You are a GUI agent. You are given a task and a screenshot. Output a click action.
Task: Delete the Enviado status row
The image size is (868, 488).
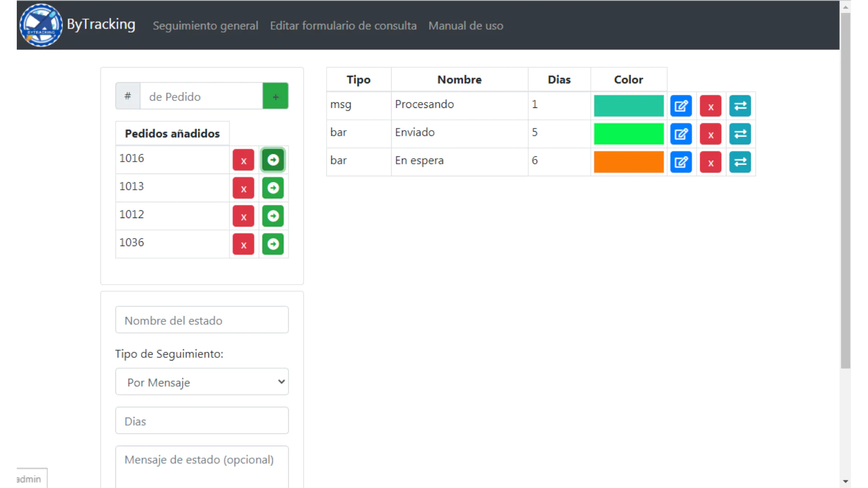pyautogui.click(x=711, y=134)
